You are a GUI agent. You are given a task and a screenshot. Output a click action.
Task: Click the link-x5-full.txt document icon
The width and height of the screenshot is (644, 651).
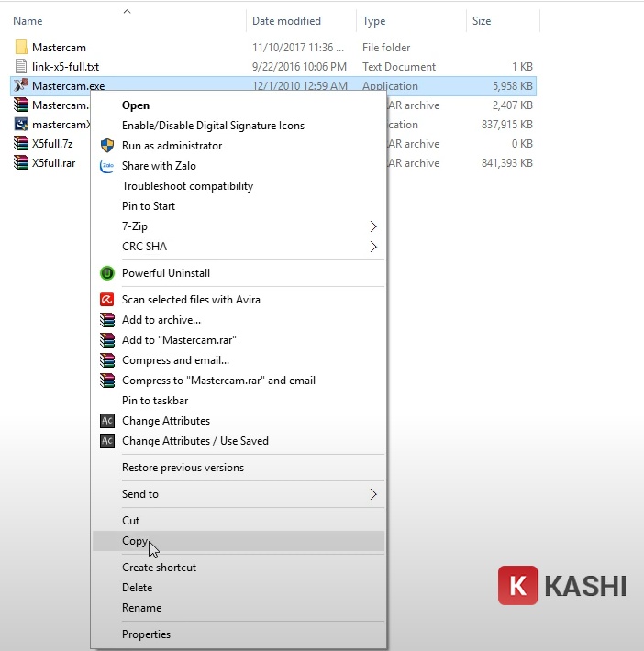21,66
